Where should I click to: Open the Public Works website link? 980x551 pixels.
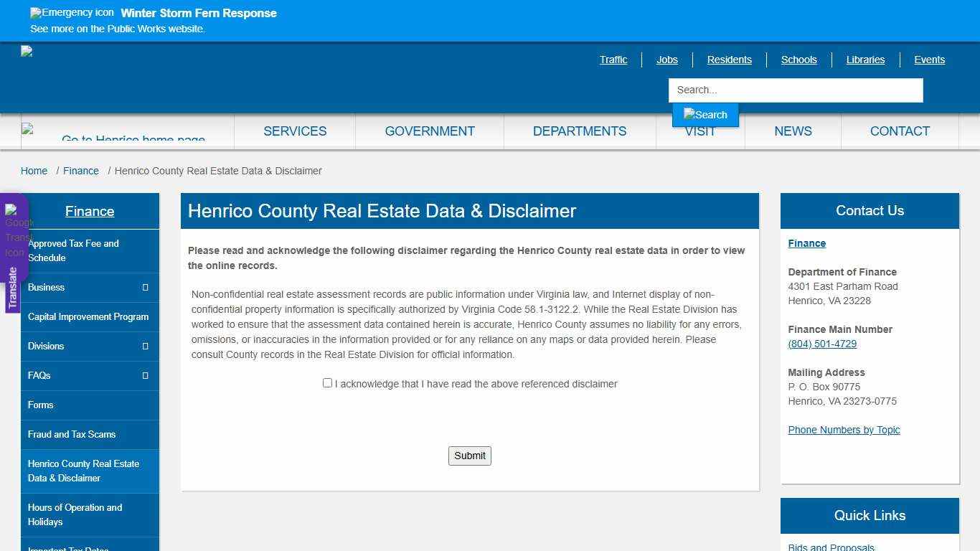118,29
